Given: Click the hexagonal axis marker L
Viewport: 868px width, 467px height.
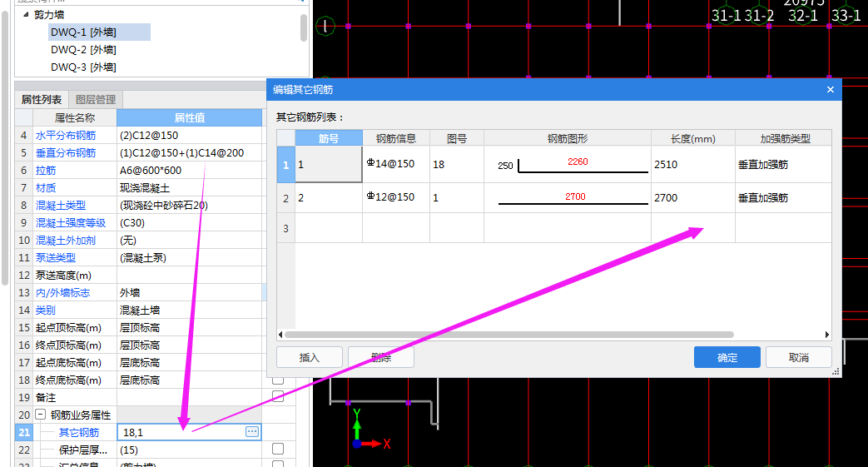Looking at the screenshot, I should (325, 26).
